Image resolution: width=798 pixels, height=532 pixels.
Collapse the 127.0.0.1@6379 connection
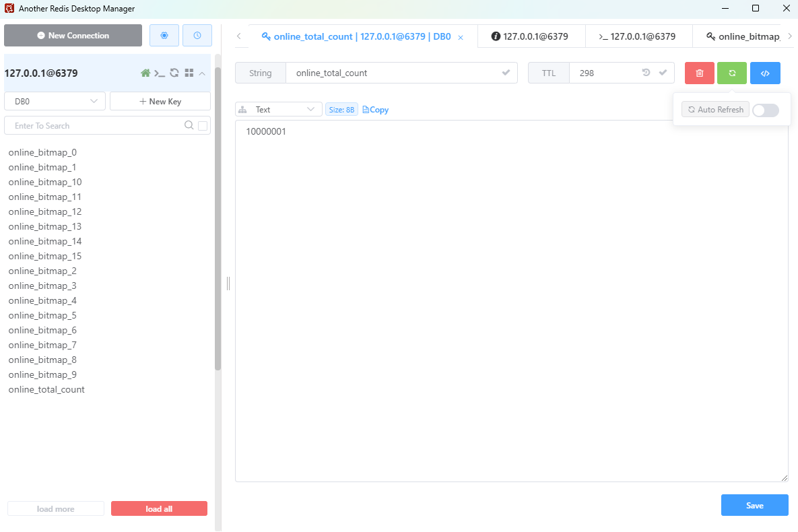pos(202,73)
